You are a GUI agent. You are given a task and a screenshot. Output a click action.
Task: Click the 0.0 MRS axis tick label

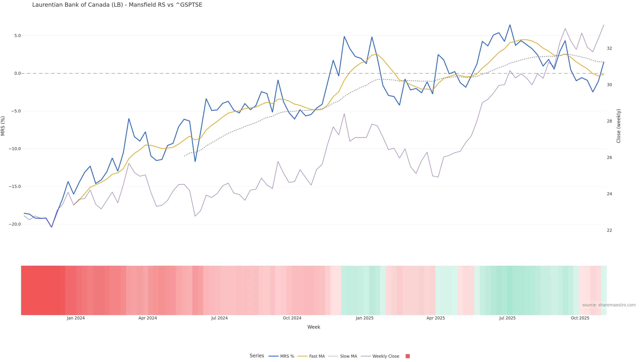(x=17, y=73)
